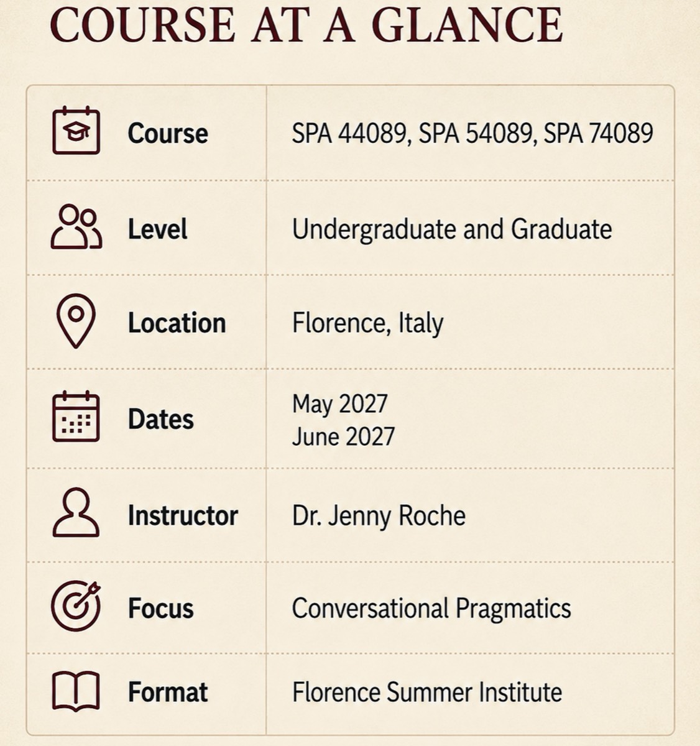
Task: Click the Format label text
Action: click(x=168, y=692)
